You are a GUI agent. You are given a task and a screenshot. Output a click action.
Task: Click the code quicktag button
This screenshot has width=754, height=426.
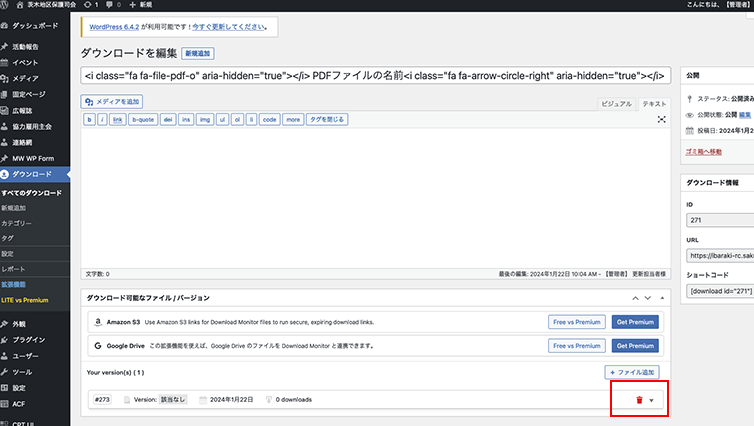point(269,119)
